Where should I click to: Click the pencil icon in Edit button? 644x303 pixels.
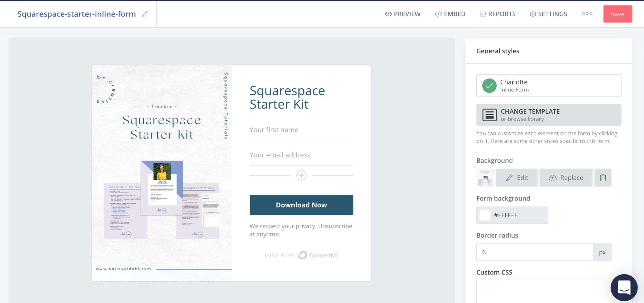pyautogui.click(x=509, y=178)
